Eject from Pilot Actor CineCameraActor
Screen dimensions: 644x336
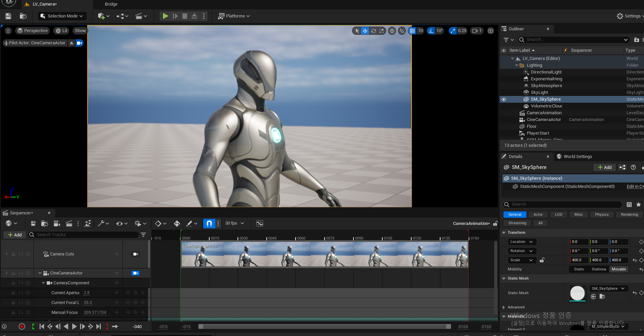(71, 43)
